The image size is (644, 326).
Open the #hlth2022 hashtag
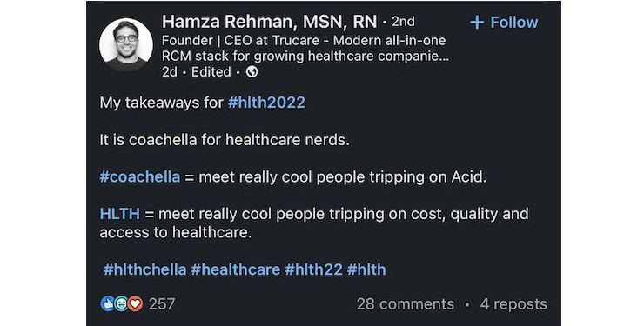[266, 103]
